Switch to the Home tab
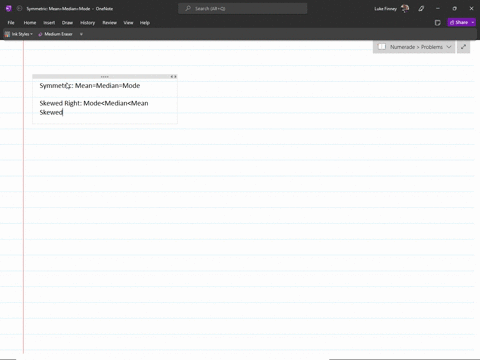 pos(30,23)
